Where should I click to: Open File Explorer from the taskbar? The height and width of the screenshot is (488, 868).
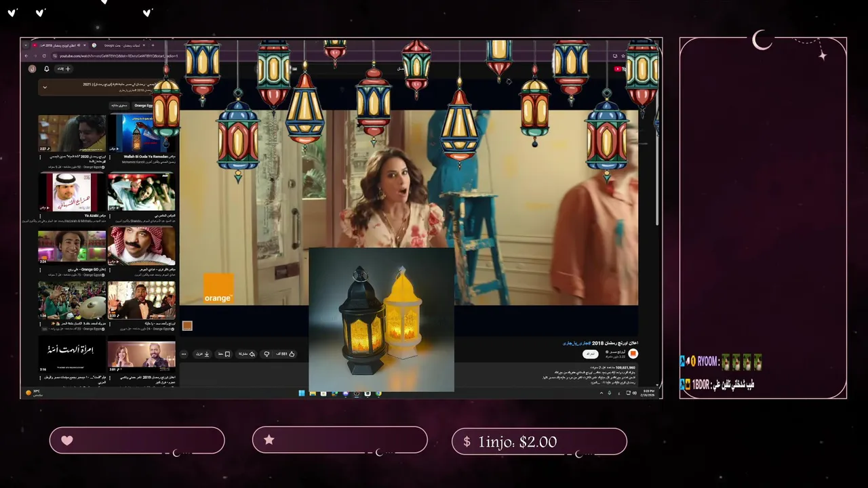pos(313,393)
